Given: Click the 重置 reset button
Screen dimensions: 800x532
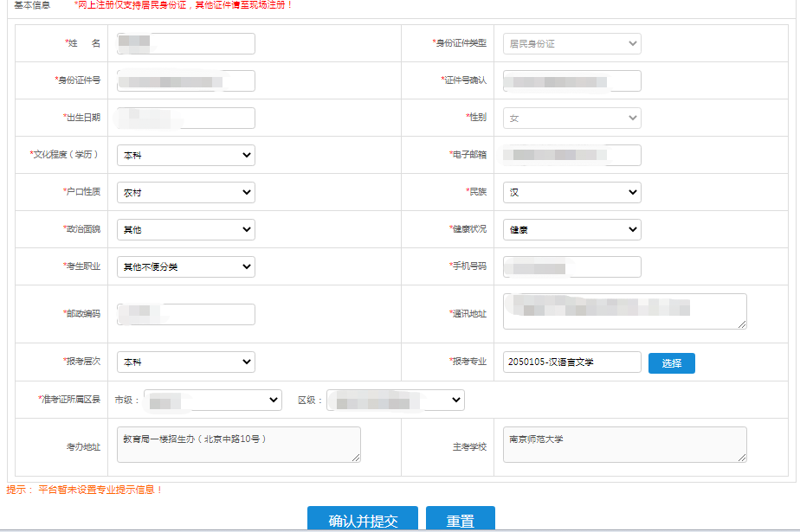Looking at the screenshot, I should [x=460, y=519].
